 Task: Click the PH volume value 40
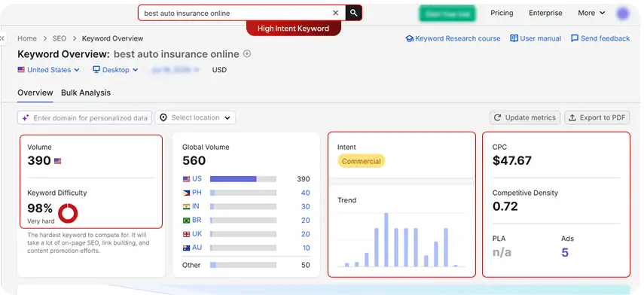click(305, 193)
